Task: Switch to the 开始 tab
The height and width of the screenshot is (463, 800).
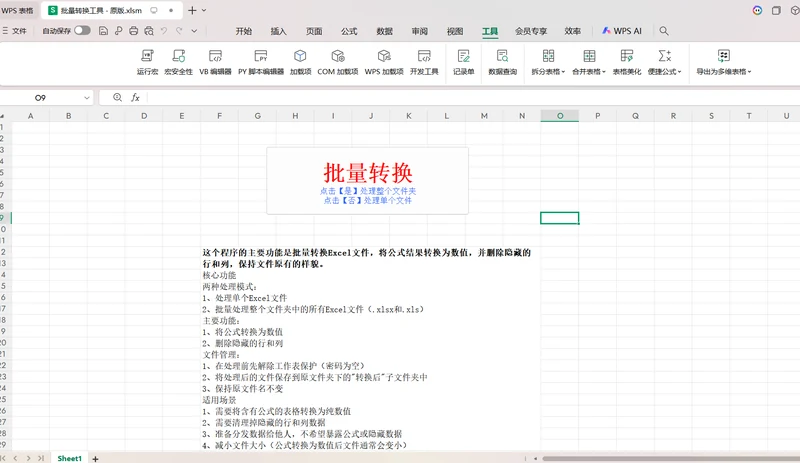Action: tap(244, 31)
